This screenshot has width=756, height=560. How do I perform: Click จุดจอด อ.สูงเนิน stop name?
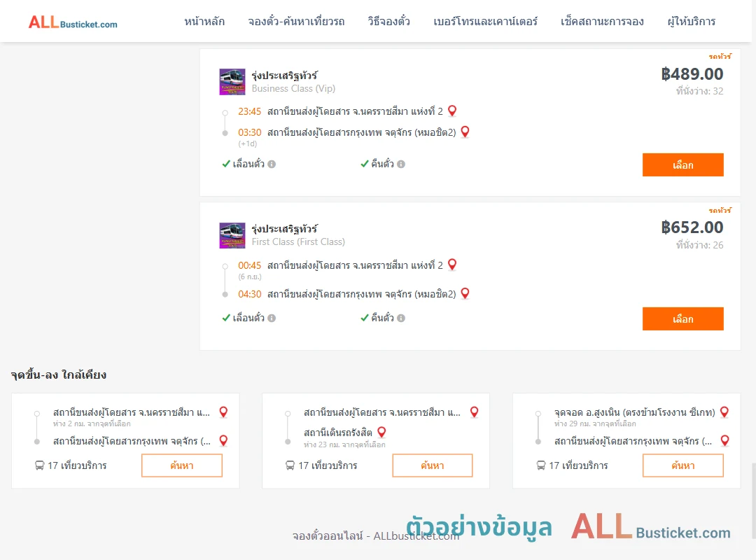pyautogui.click(x=634, y=412)
